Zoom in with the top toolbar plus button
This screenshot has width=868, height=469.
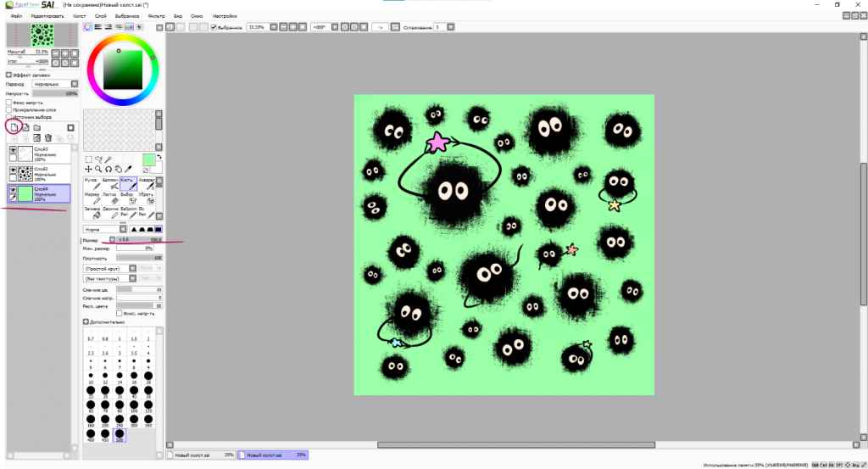click(292, 27)
